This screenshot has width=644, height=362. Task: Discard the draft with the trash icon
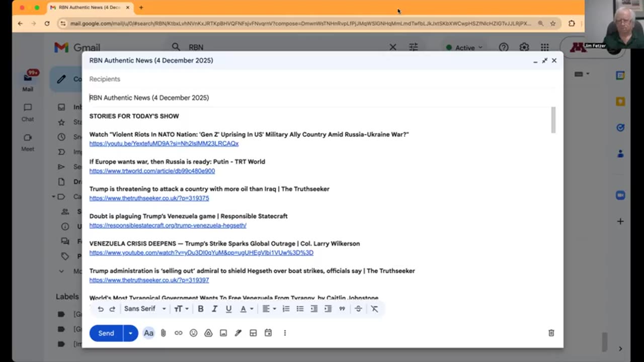point(551,333)
